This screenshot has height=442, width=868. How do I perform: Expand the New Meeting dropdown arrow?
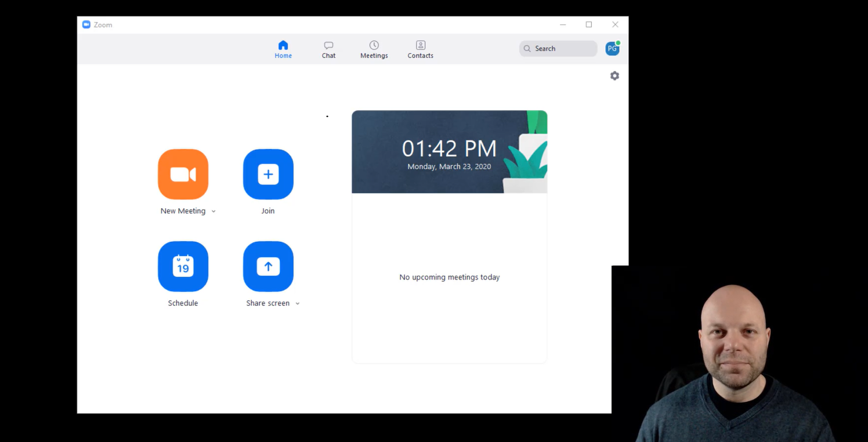[x=214, y=211]
